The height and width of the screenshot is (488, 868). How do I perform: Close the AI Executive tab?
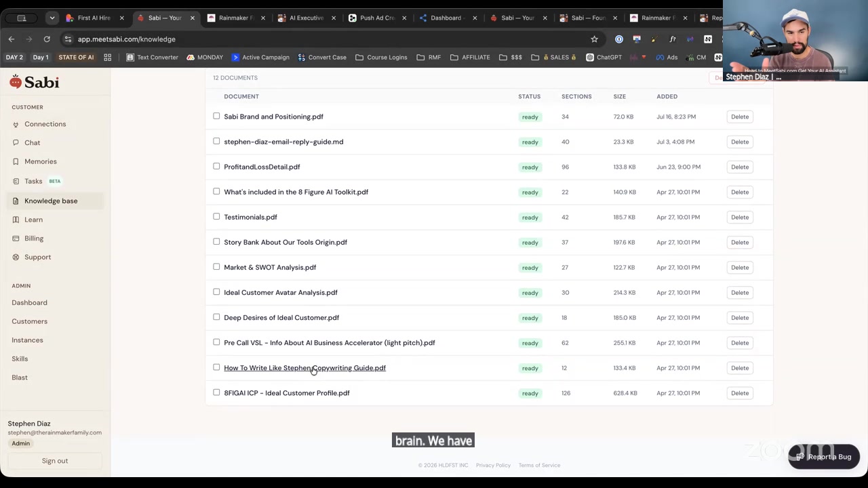click(x=334, y=18)
